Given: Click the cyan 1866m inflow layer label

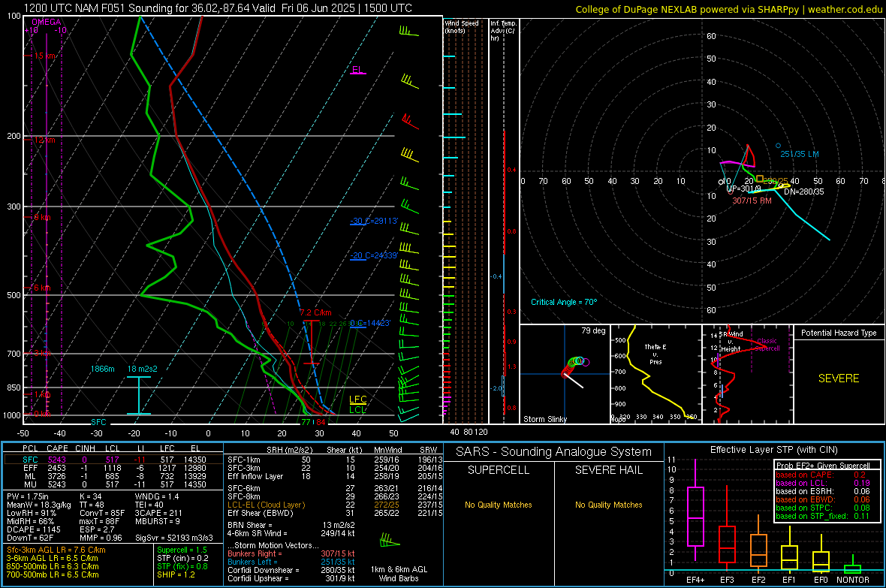Looking at the screenshot, I should (103, 369).
